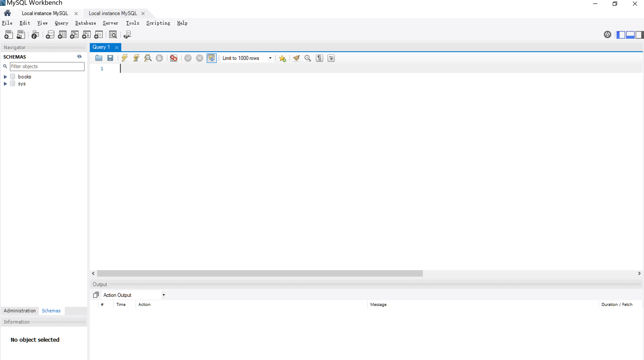Expand the sys schema tree item
The width and height of the screenshot is (644, 360).
[5, 84]
